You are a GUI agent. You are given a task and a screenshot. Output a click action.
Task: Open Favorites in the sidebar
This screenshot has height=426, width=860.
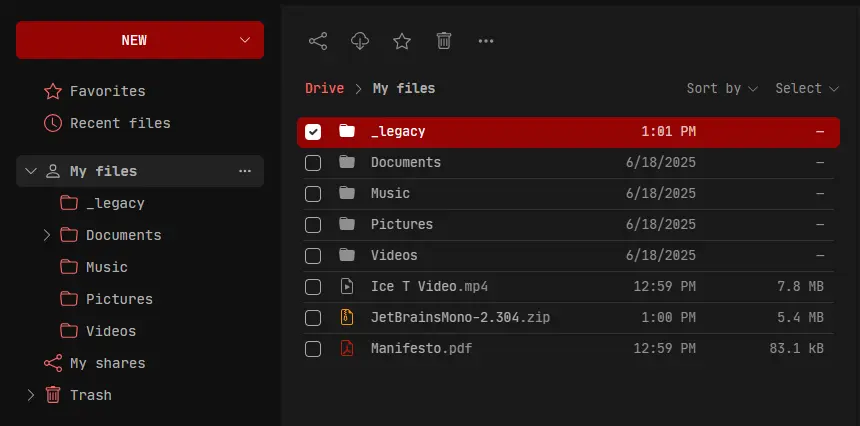tap(107, 91)
